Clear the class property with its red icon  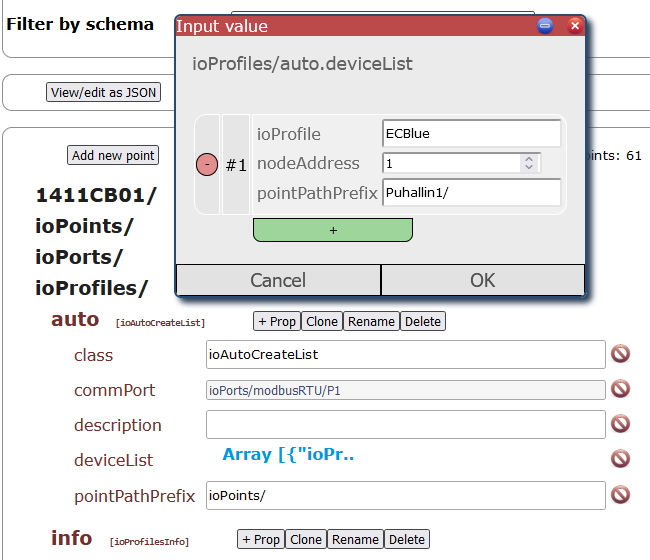pos(620,354)
